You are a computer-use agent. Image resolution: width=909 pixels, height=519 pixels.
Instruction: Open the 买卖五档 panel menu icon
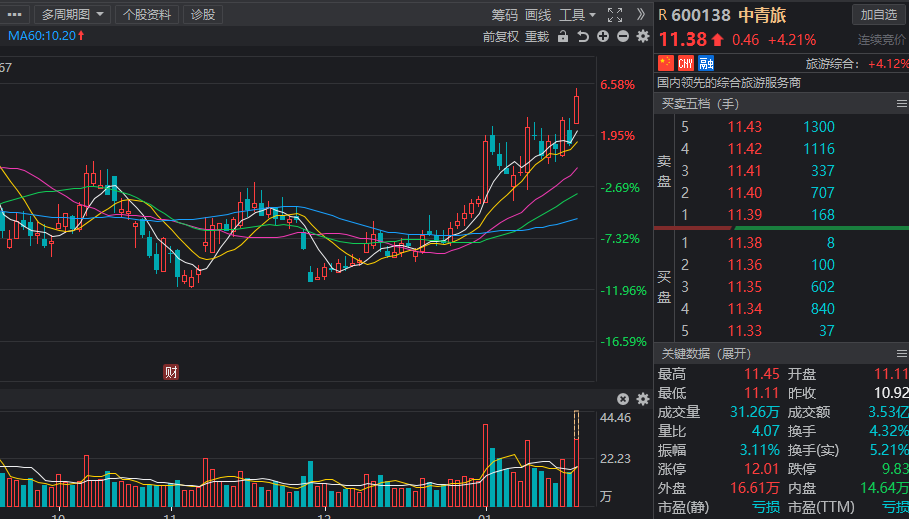coord(901,104)
